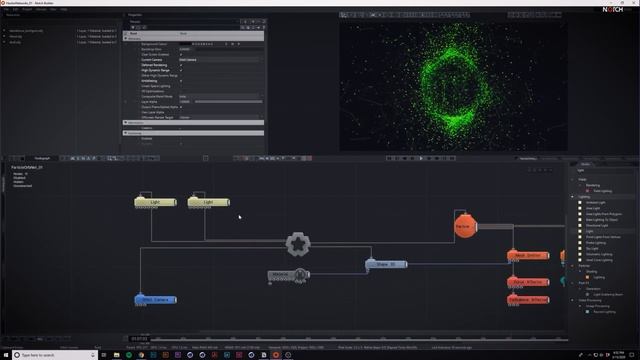Open the File menu
This screenshot has width=640, height=360.
point(6,9)
